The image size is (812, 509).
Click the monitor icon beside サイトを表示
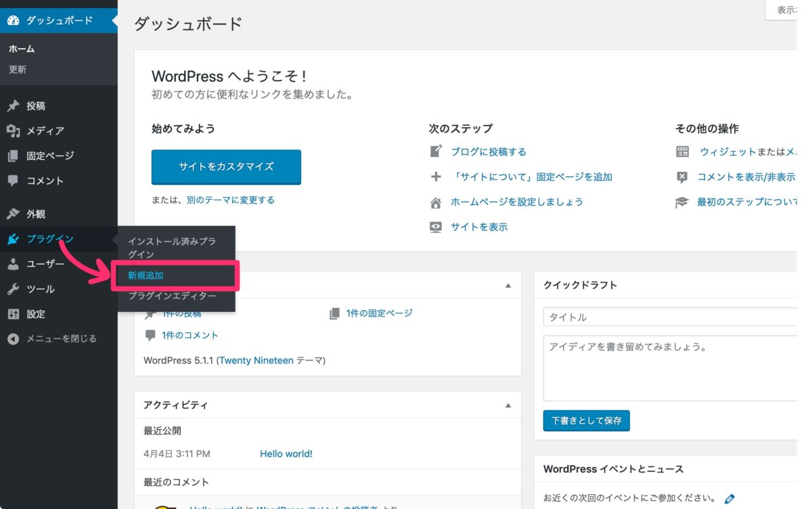[x=436, y=227]
